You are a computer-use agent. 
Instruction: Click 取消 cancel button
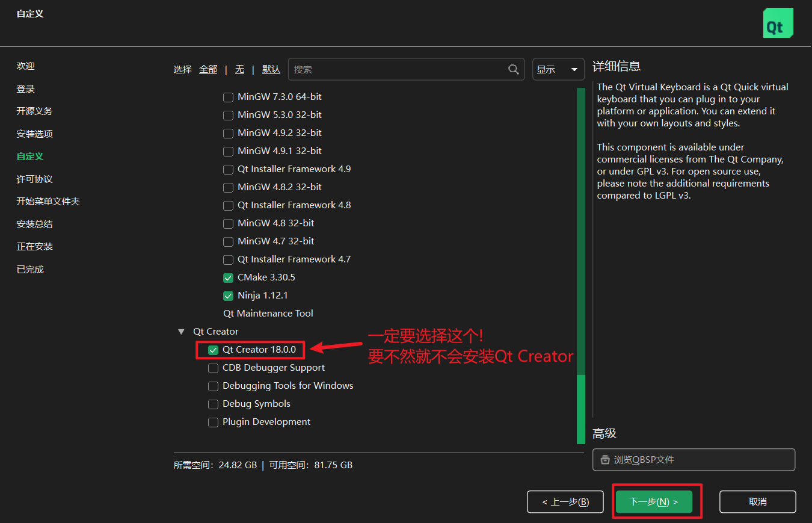click(x=758, y=502)
